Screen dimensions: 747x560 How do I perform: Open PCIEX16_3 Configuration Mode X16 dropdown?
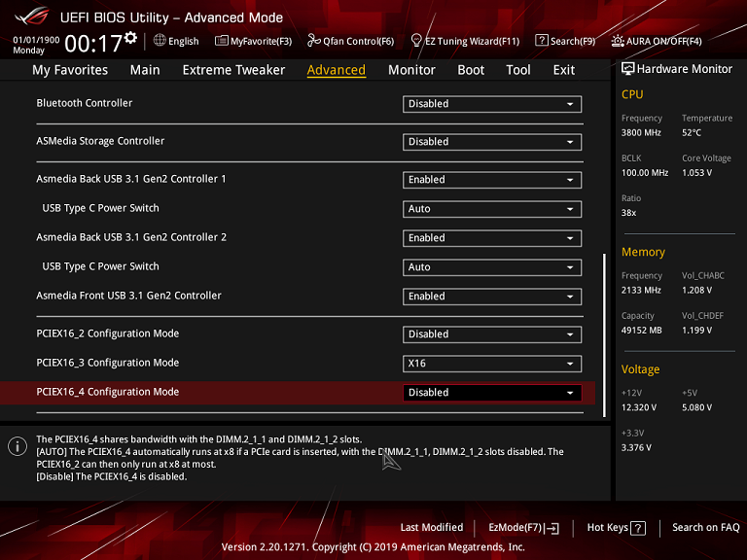tap(491, 364)
